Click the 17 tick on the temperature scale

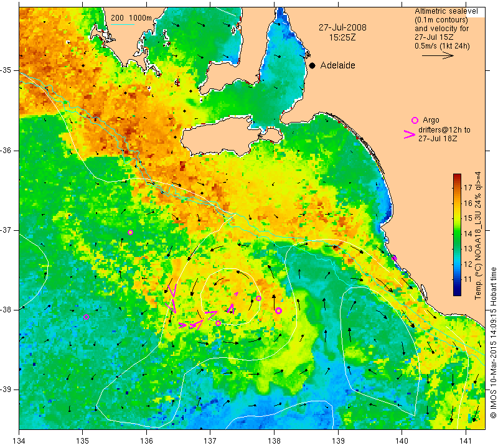468,187
